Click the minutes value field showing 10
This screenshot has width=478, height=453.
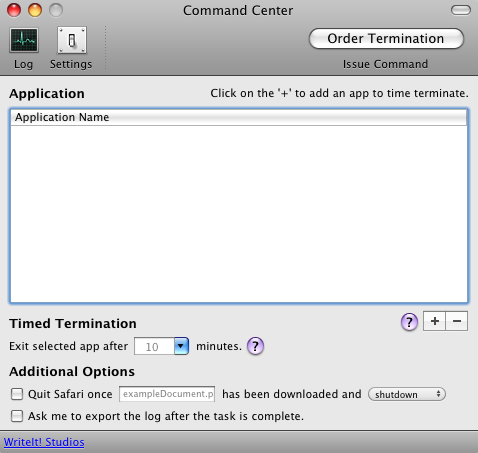[154, 346]
